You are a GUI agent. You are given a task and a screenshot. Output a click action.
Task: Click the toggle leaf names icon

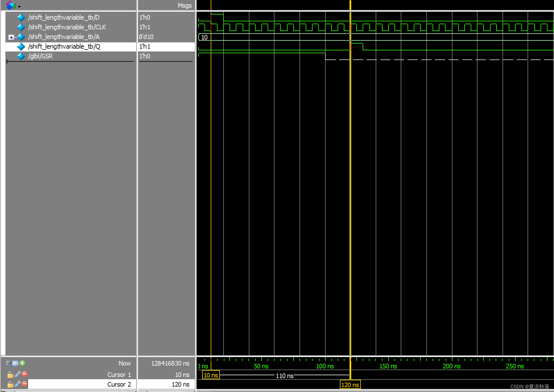9,363
